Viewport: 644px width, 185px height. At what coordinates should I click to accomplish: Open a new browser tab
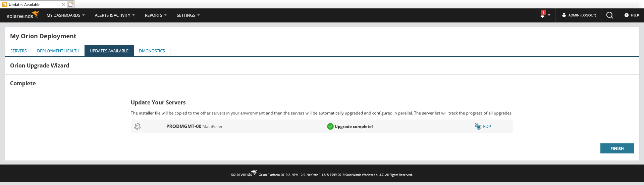(70, 4)
